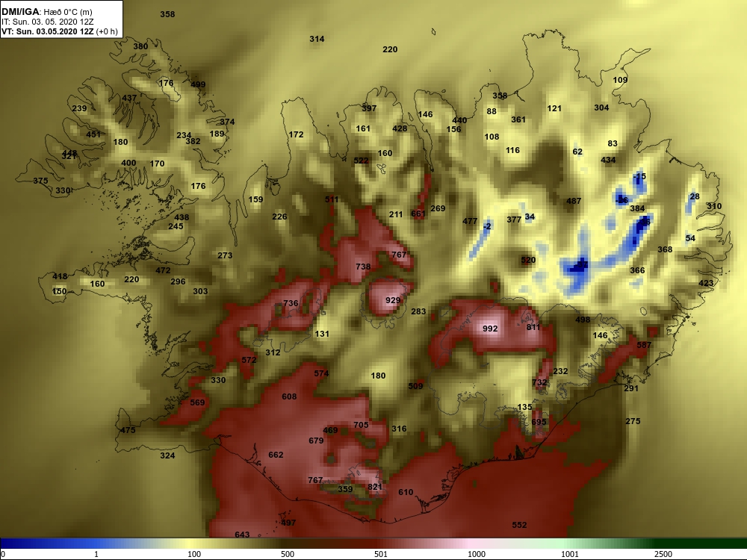Click the 929 value on the map

click(393, 300)
